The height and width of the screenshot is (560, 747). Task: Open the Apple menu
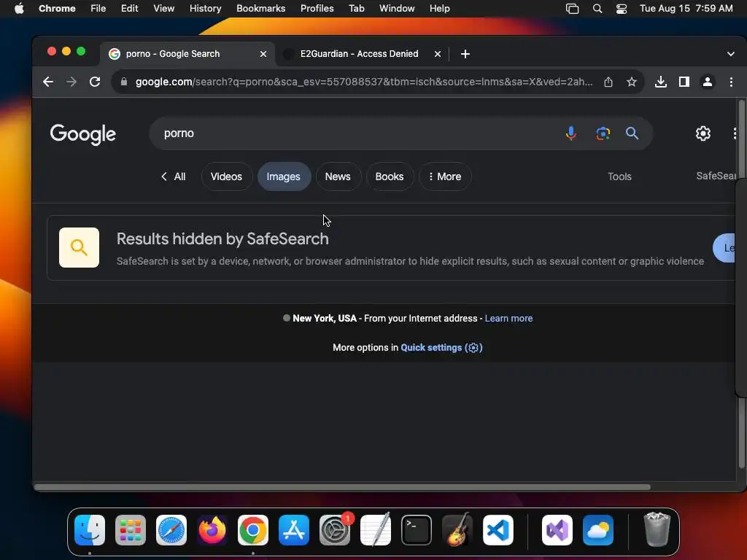[x=19, y=9]
